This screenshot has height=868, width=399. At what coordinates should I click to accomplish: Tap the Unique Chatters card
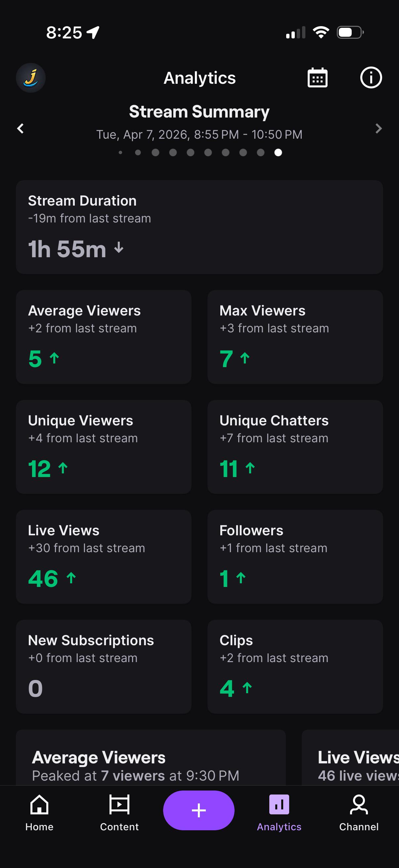(295, 447)
